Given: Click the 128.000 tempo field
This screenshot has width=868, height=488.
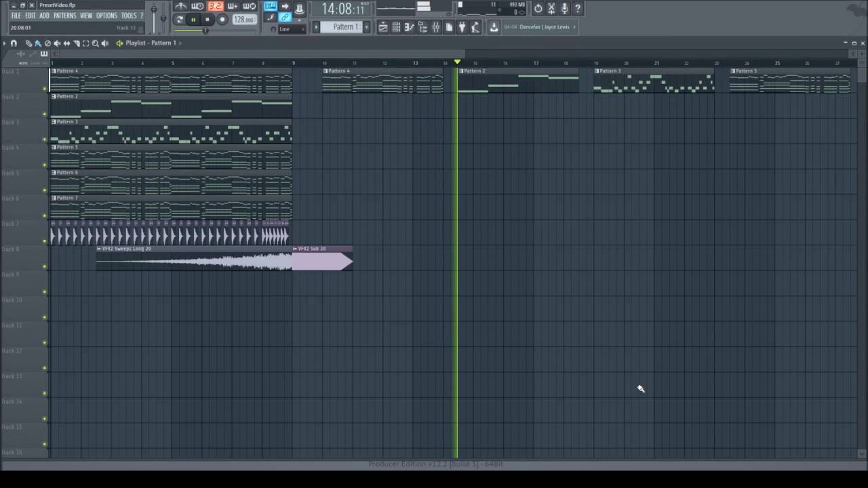Looking at the screenshot, I should 243,20.
